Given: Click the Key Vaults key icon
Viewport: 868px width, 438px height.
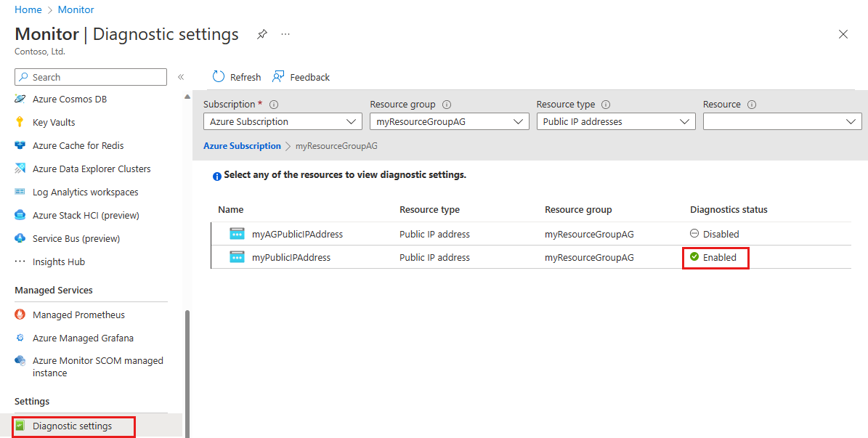Looking at the screenshot, I should (20, 122).
